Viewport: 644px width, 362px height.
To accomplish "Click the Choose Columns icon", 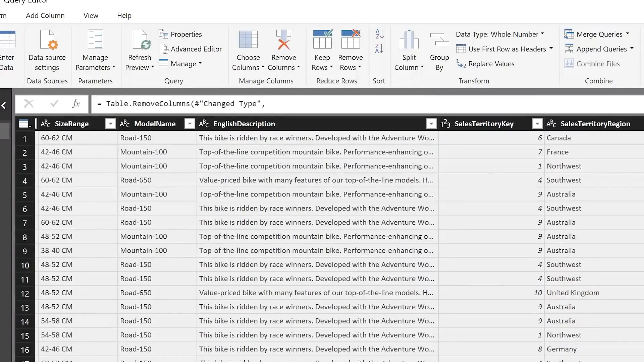I will 248,40.
